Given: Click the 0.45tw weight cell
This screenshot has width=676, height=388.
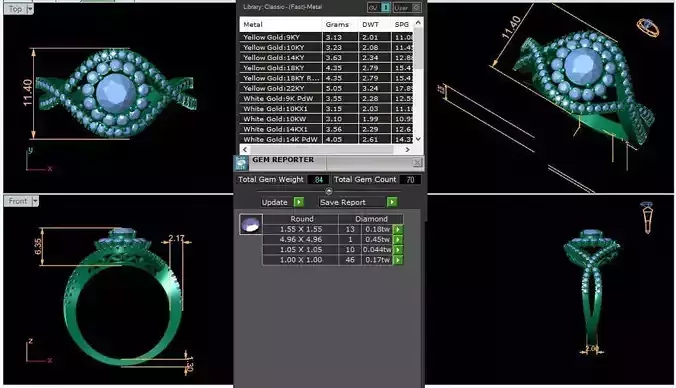Looking at the screenshot, I should [377, 239].
